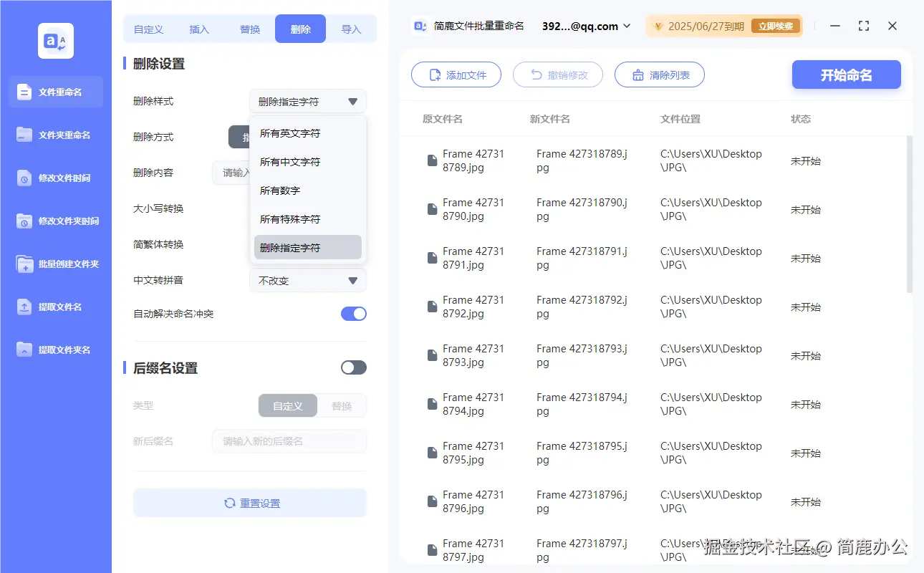Open the 修改文件夹时间 tool
This screenshot has width=924, height=573.
click(26, 221)
